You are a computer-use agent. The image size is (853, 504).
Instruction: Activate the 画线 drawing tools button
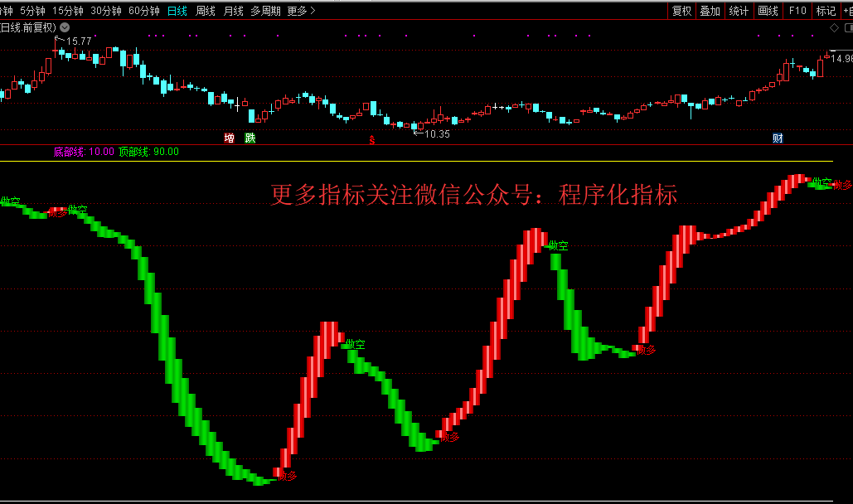click(768, 11)
